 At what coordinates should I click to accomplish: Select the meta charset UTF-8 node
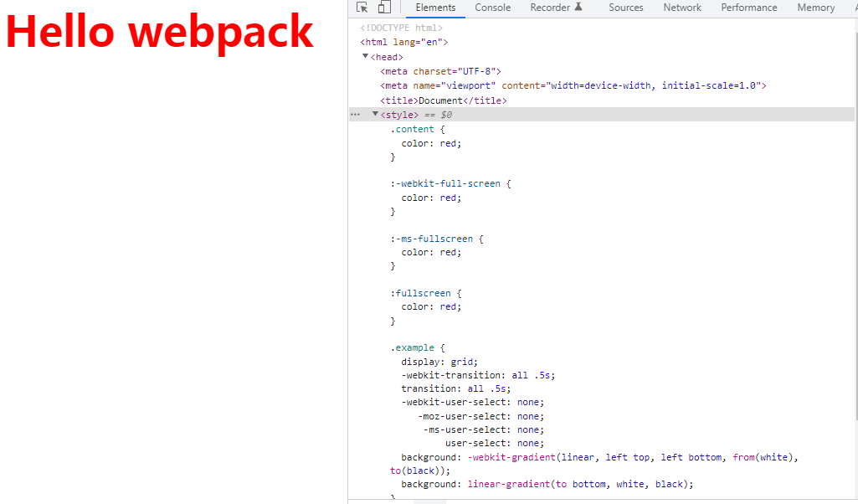click(x=440, y=71)
